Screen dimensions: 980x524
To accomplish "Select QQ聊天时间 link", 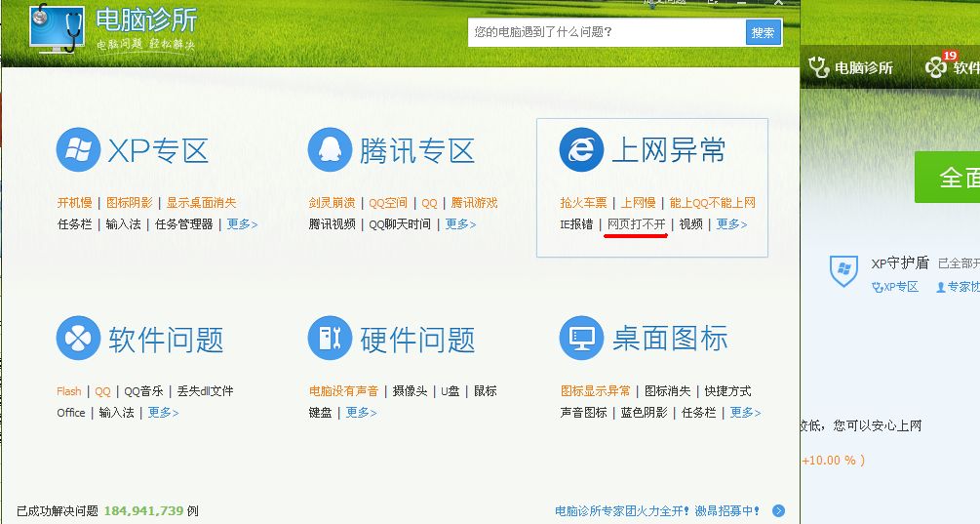I will click(x=400, y=223).
